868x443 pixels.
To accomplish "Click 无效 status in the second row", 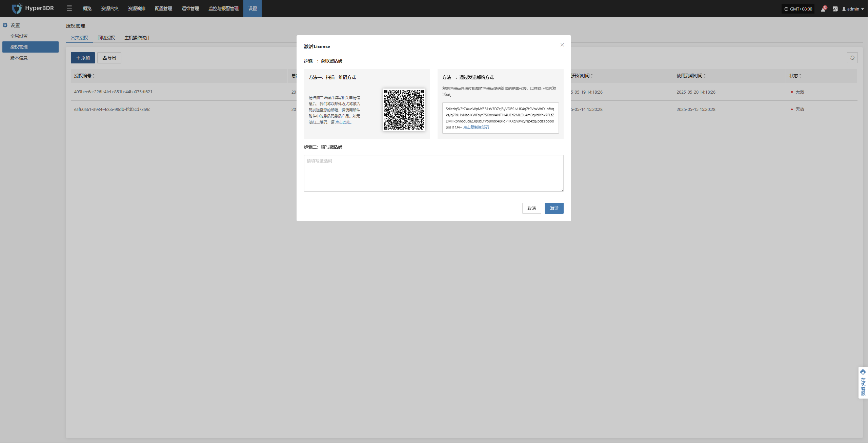I will click(x=798, y=109).
